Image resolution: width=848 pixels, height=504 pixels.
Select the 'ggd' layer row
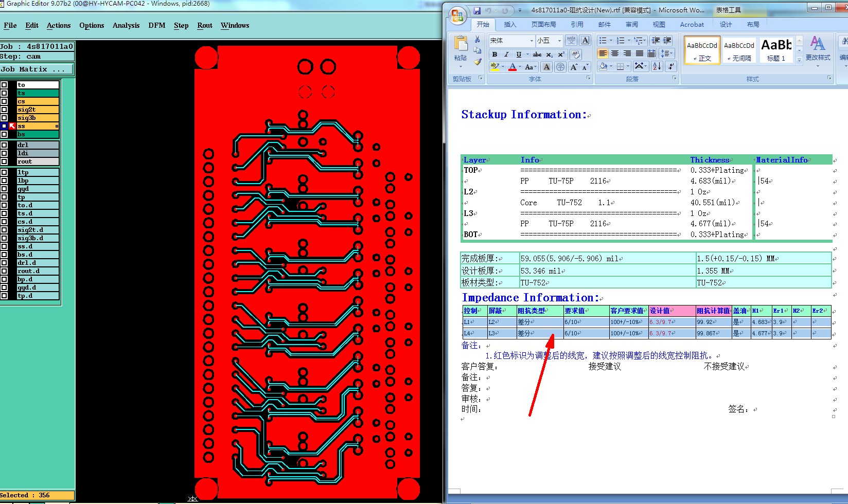coord(38,189)
